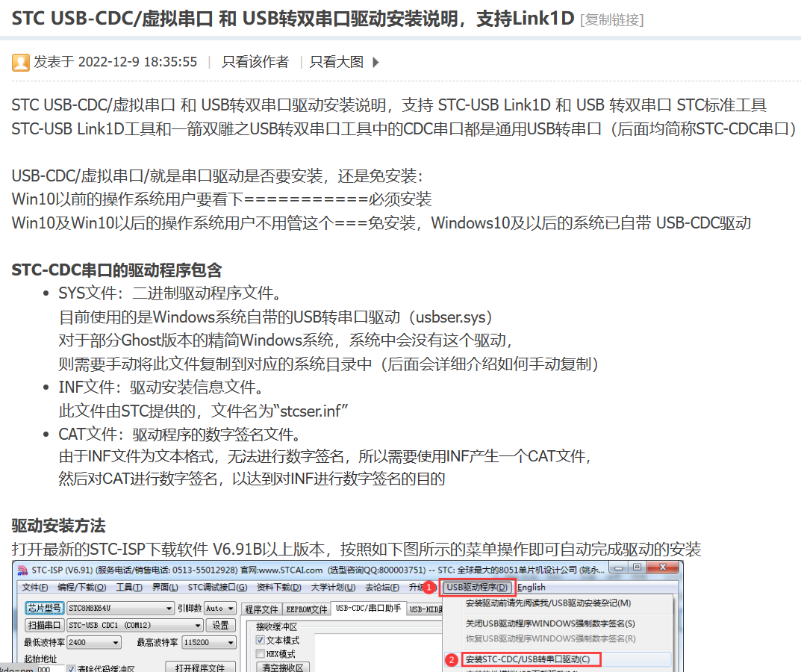The image size is (801, 672).
Task: Click the heading 驱动安装方法
Action: [x=59, y=526]
